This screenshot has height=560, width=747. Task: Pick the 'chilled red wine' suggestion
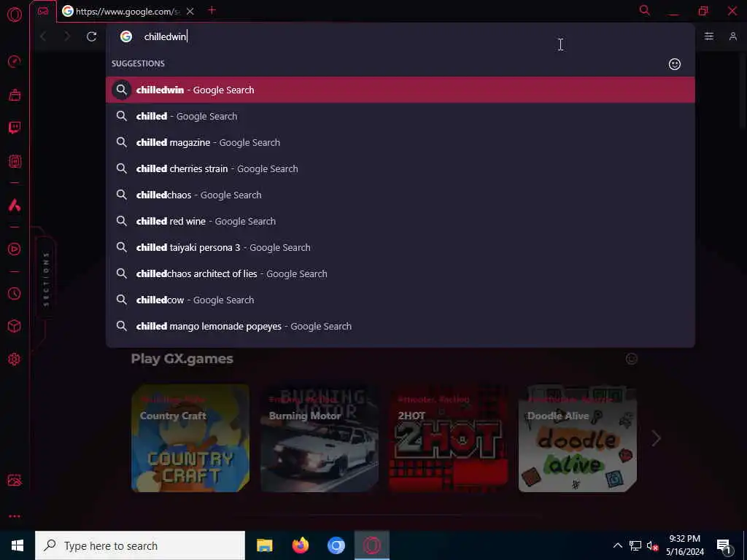point(400,221)
